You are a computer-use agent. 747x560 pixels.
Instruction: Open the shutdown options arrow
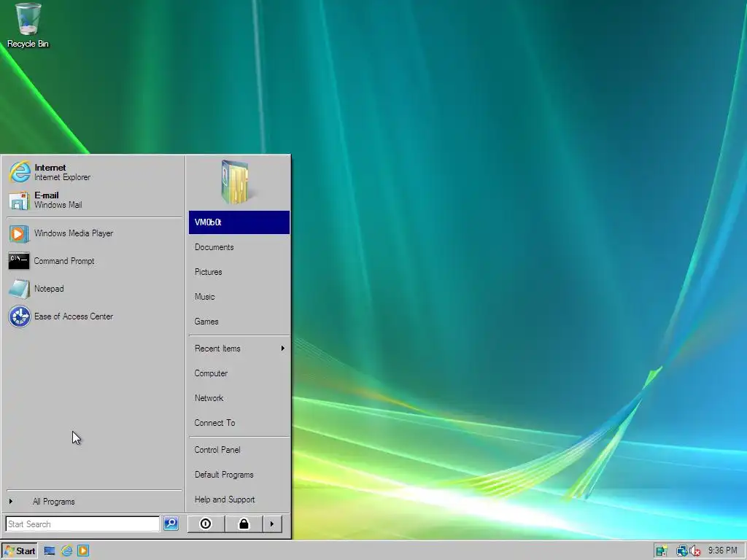point(272,524)
